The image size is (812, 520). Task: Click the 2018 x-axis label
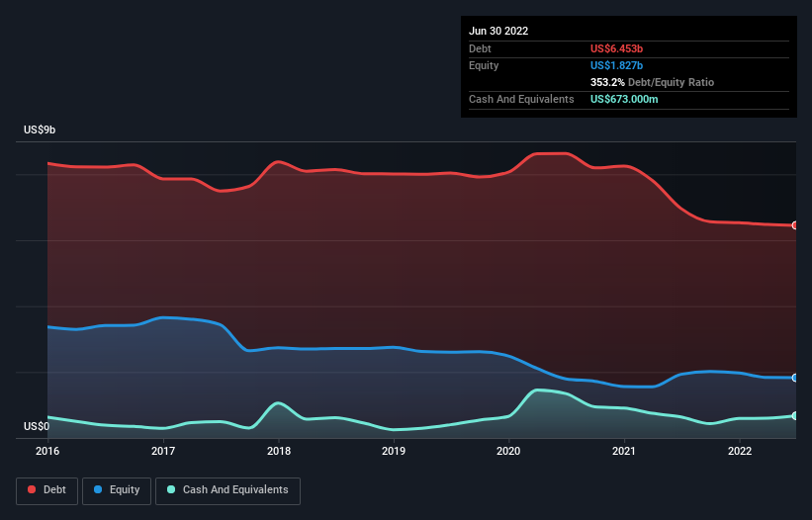(x=279, y=451)
